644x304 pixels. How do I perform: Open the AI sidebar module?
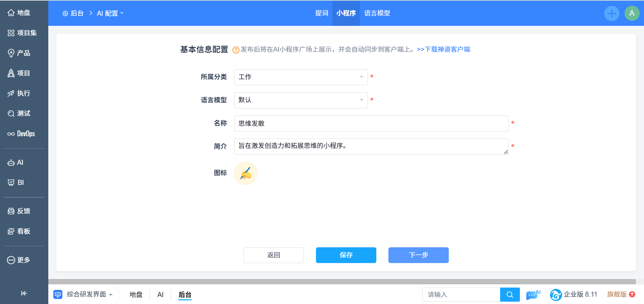pos(15,162)
